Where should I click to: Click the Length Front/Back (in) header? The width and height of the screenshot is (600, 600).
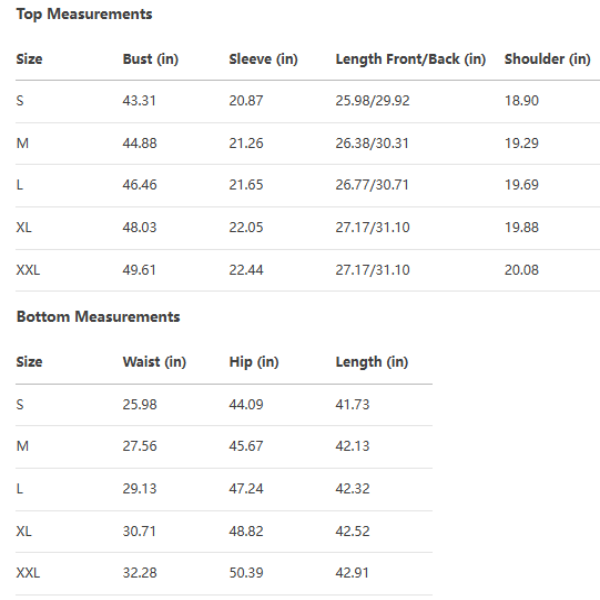tap(410, 59)
